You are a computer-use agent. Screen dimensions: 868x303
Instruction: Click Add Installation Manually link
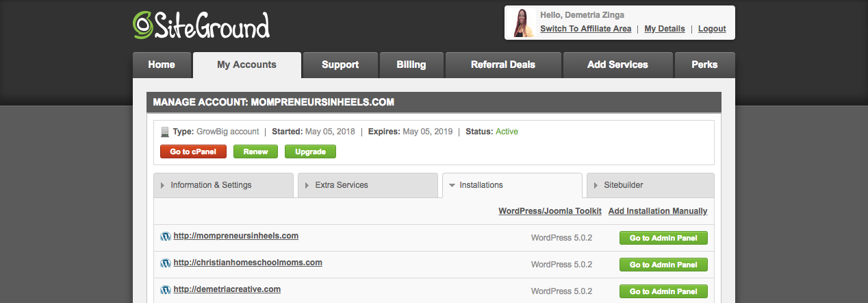pos(658,211)
